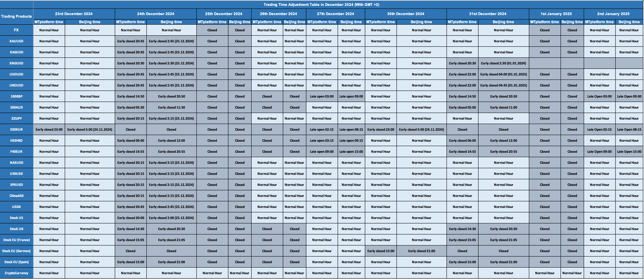Select the '25th December 2024' date header

coord(224,14)
